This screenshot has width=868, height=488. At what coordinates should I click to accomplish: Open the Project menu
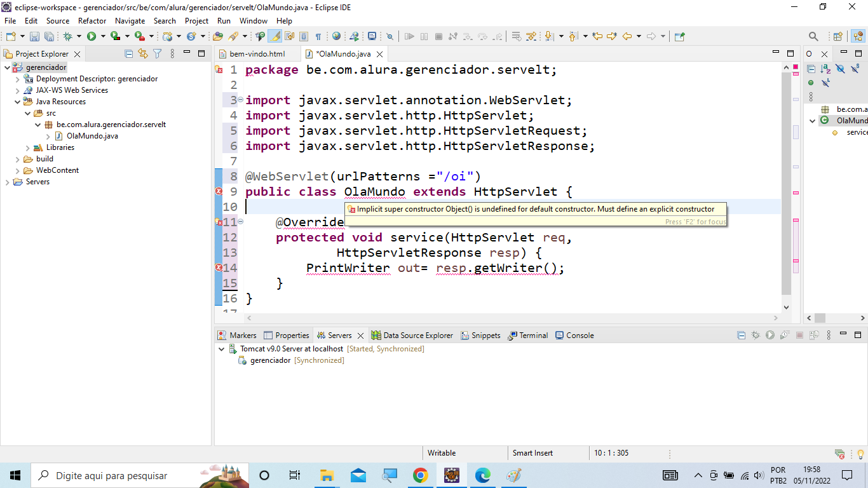pos(196,20)
